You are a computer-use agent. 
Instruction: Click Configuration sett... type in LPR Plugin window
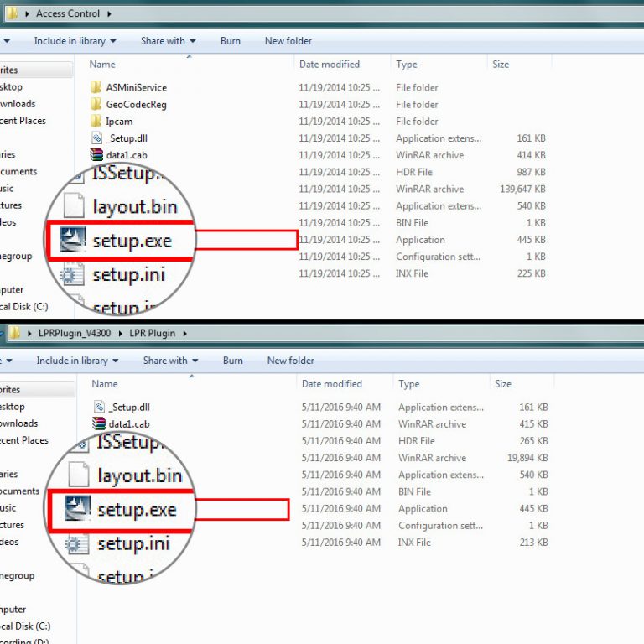pos(441,526)
